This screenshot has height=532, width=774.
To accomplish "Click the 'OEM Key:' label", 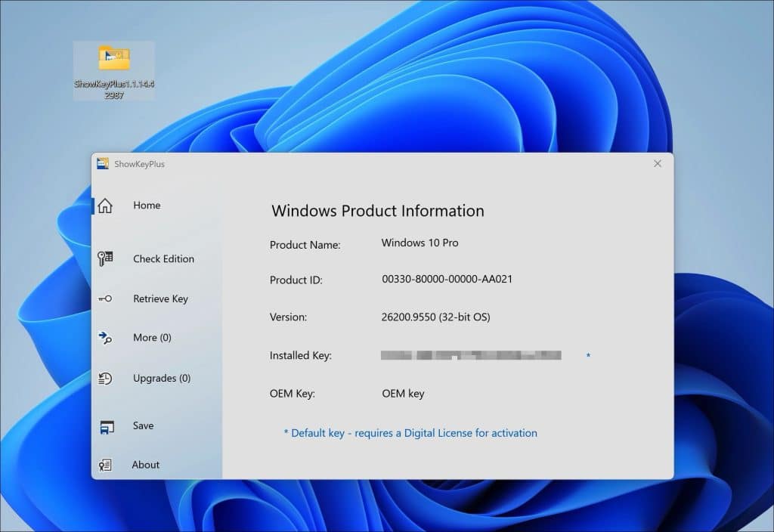I will pyautogui.click(x=293, y=393).
